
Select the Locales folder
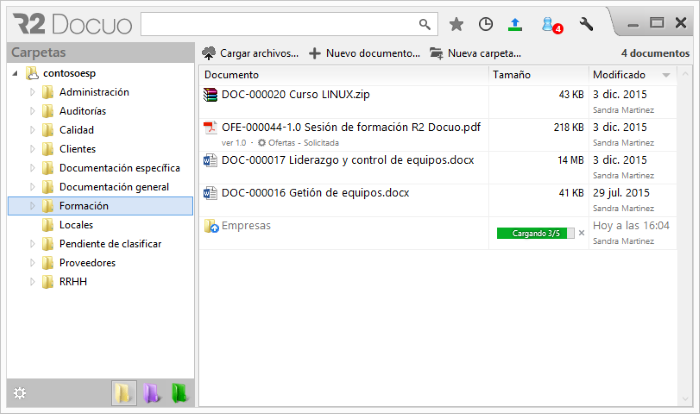point(76,225)
